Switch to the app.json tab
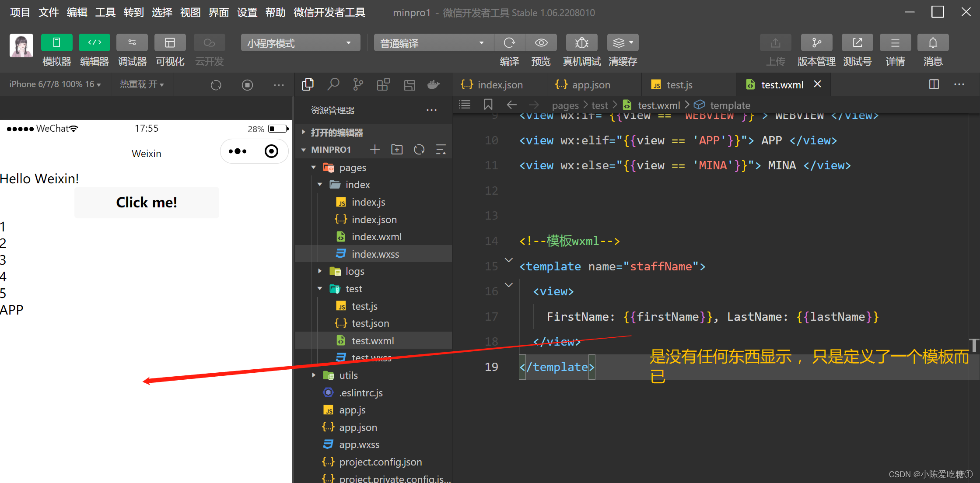980x483 pixels. pyautogui.click(x=590, y=85)
